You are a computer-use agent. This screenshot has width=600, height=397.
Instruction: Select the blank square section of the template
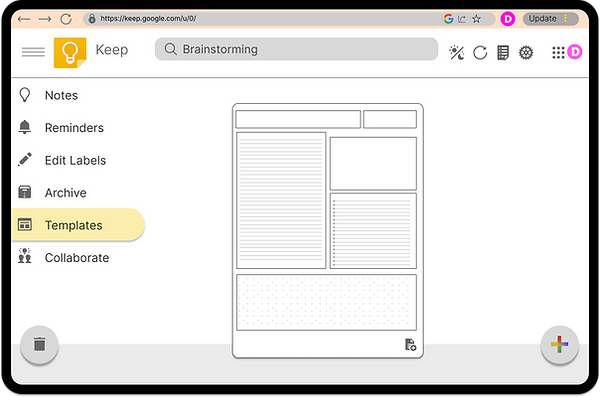coord(373,163)
